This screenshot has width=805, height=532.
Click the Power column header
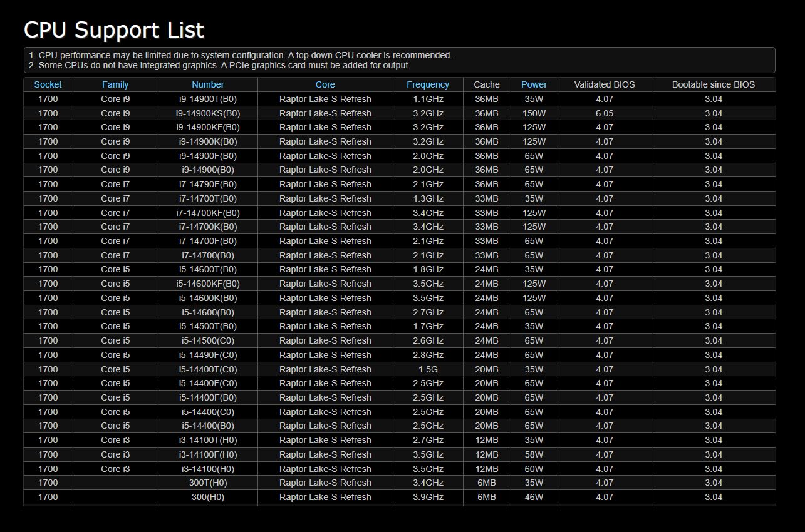pos(534,84)
